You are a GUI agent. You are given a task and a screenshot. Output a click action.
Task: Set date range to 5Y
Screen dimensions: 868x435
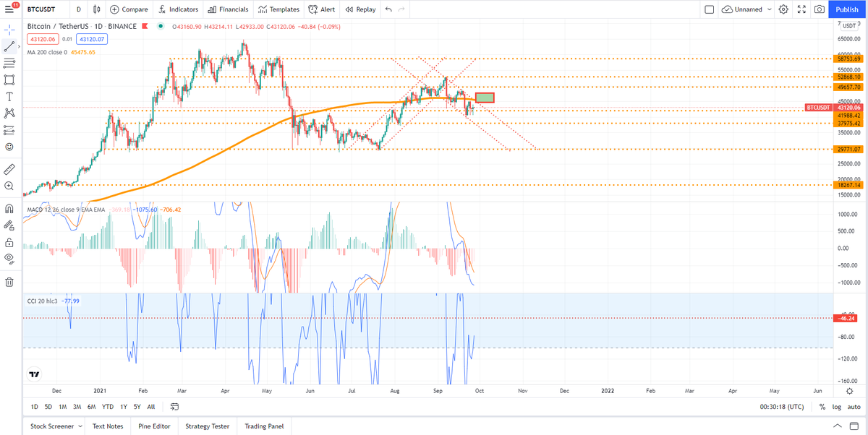(137, 407)
